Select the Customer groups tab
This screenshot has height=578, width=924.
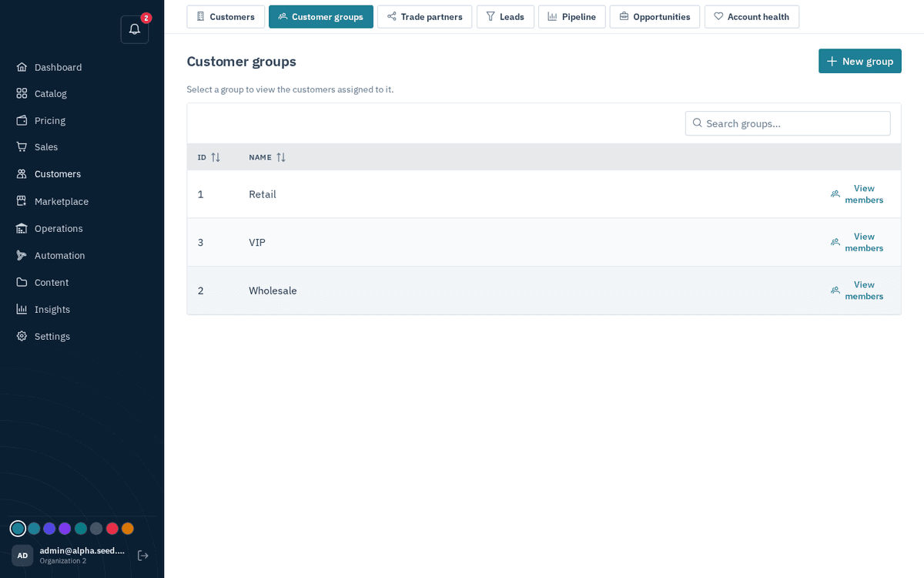click(x=321, y=17)
